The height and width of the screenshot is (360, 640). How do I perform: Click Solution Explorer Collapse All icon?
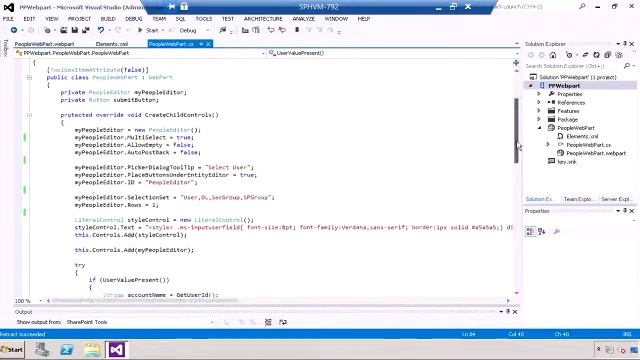pos(607,55)
